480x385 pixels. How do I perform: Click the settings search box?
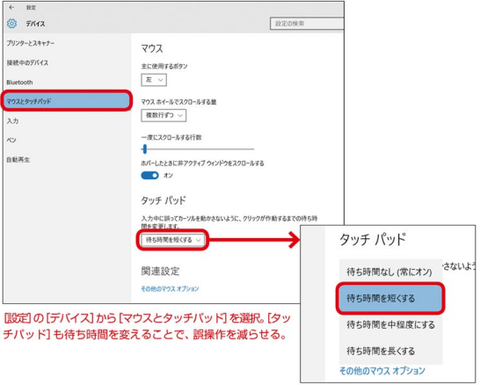coord(307,24)
